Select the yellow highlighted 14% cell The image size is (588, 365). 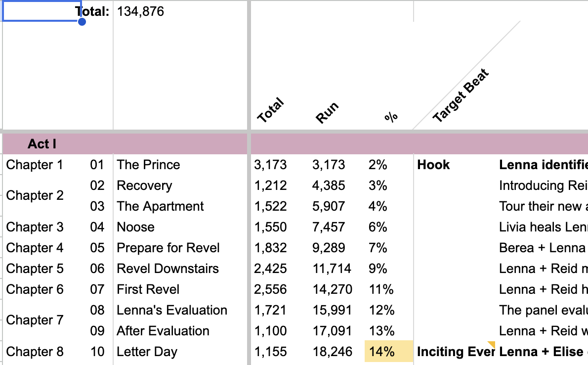coord(388,352)
